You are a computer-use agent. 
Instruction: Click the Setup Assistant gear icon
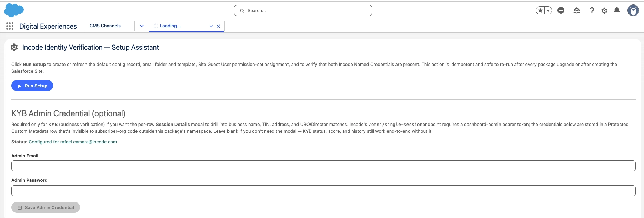click(x=14, y=47)
